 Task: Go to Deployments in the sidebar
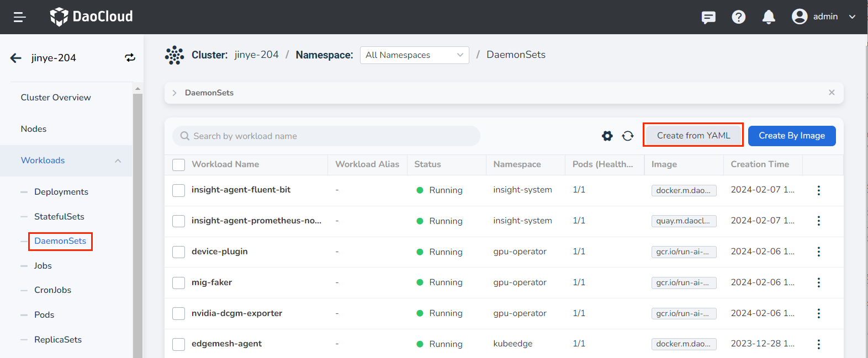tap(61, 192)
